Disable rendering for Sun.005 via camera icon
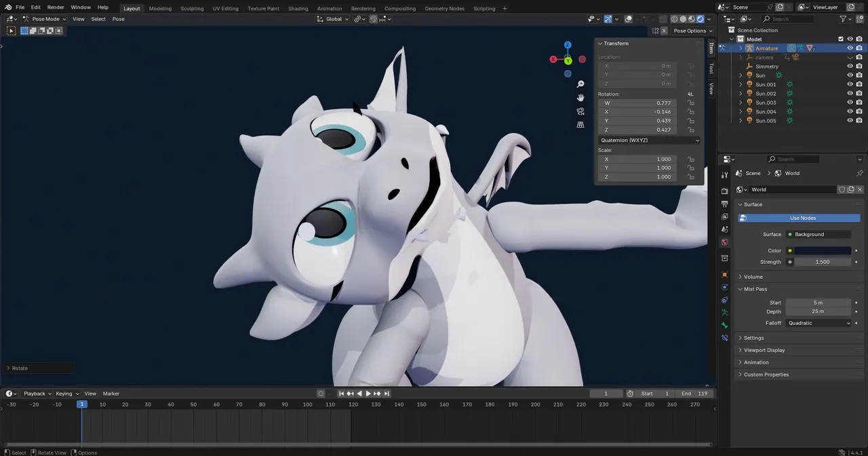Viewport: 868px width, 456px height. coord(860,121)
